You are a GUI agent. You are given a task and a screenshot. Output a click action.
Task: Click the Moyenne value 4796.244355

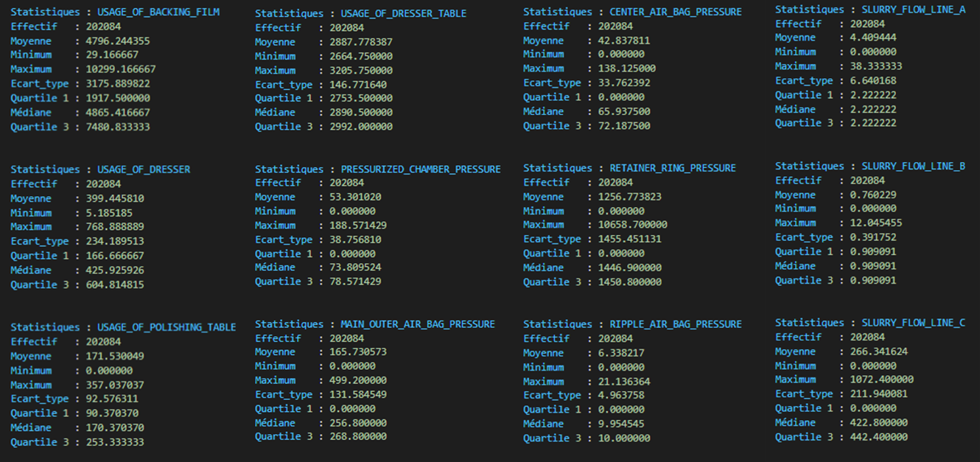coord(118,41)
